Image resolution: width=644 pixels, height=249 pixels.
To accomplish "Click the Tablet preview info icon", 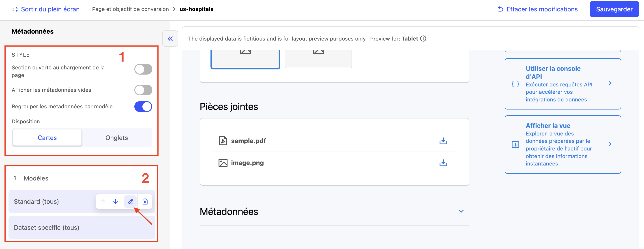I will [423, 39].
